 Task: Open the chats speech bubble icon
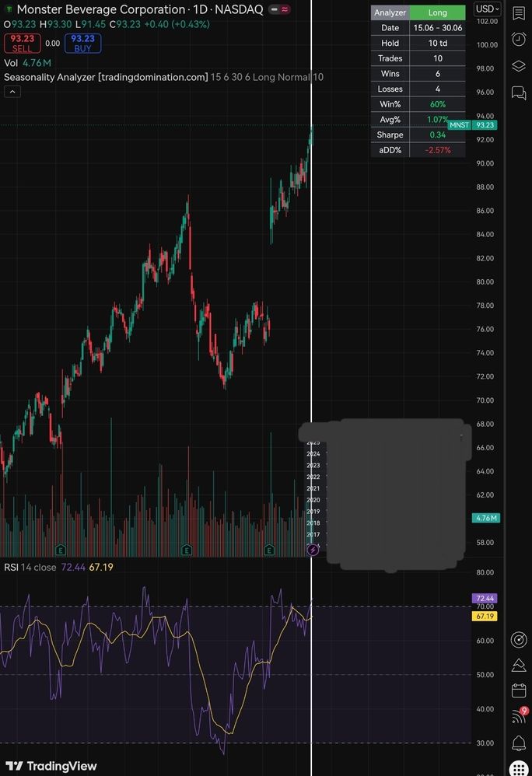tap(518, 93)
